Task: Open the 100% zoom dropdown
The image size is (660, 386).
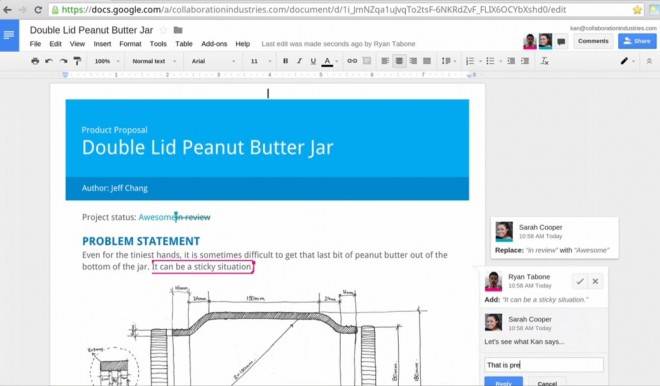Action: (106, 61)
